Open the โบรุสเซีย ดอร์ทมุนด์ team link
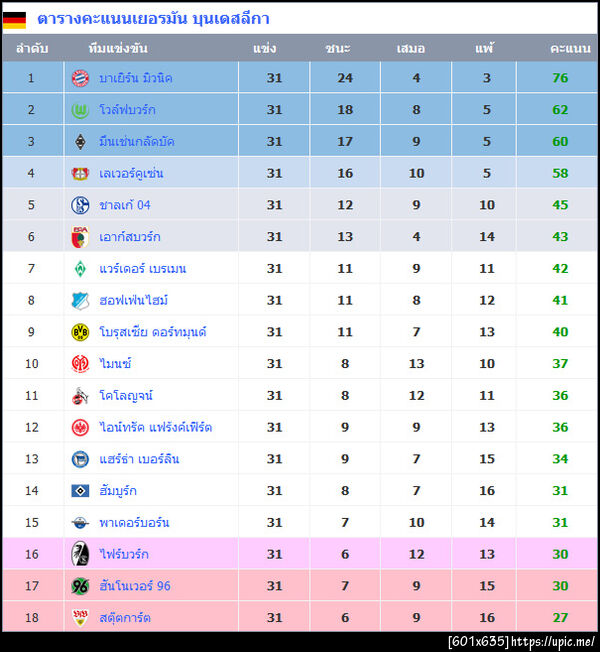The width and height of the screenshot is (600, 652). pyautogui.click(x=153, y=332)
